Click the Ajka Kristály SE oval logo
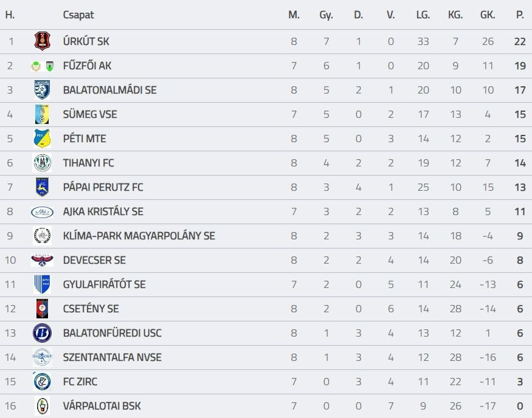Viewport: 532px width, 418px height. (x=42, y=211)
